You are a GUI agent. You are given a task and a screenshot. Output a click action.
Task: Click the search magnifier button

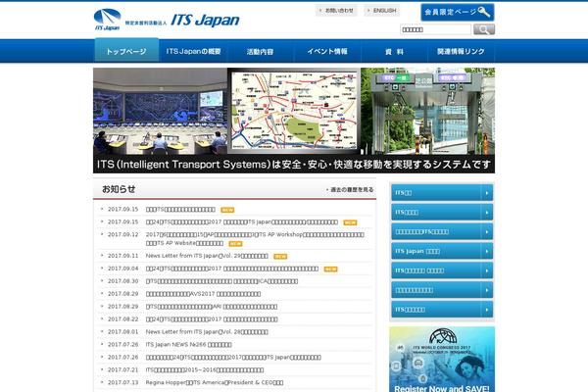click(484, 29)
